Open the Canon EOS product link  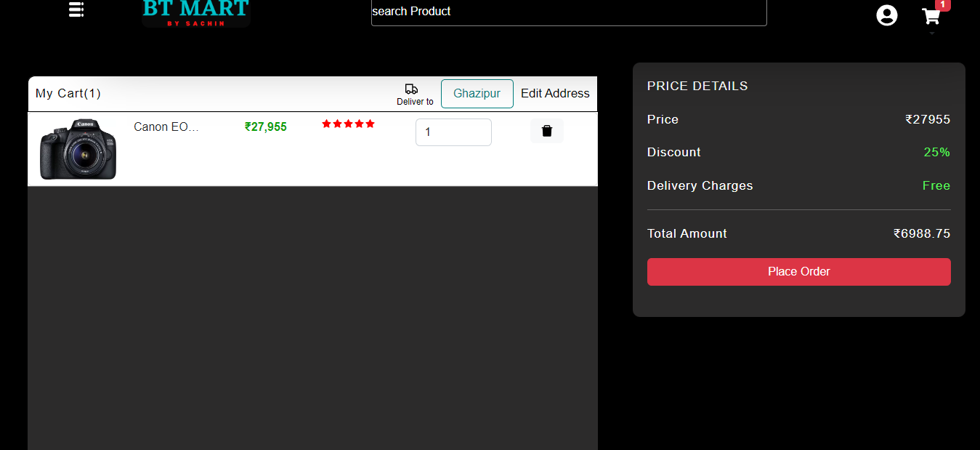click(x=166, y=126)
